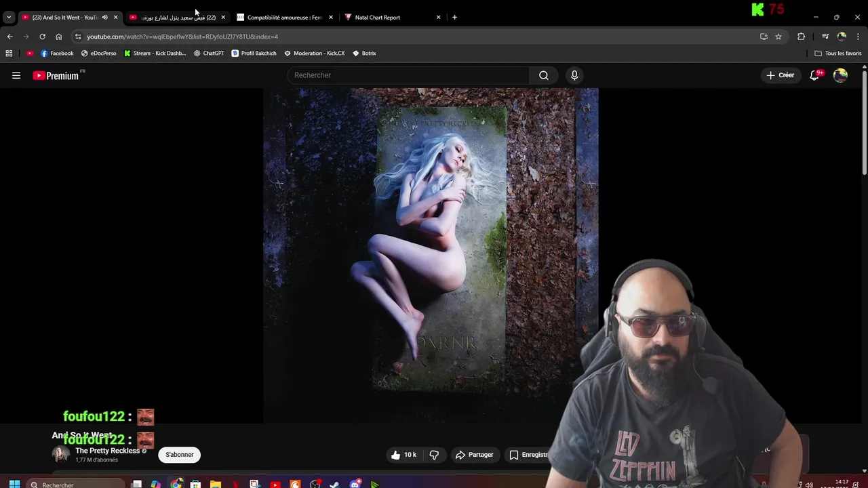Viewport: 868px width, 488px height.
Task: Subscribe with the S'abonner button
Action: pos(180,455)
